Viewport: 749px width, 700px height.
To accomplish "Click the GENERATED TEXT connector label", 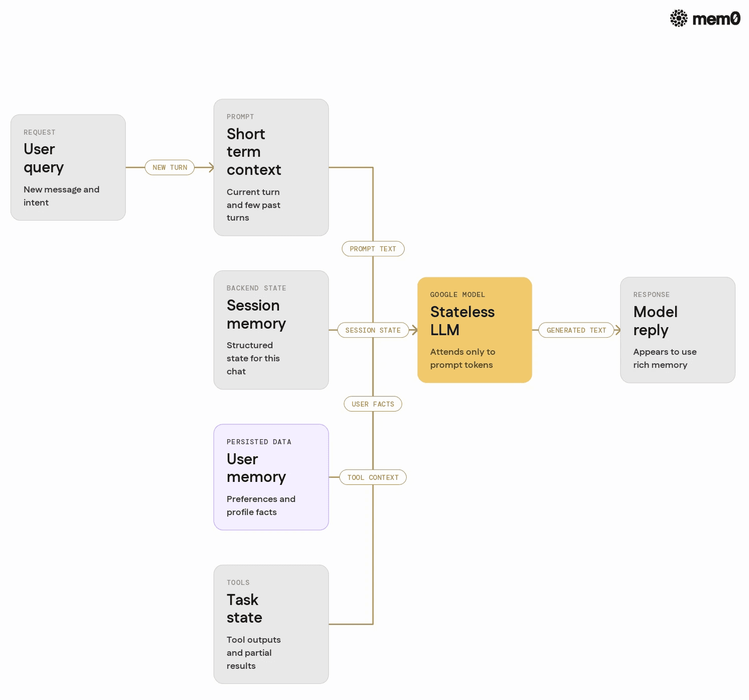I will coord(577,330).
